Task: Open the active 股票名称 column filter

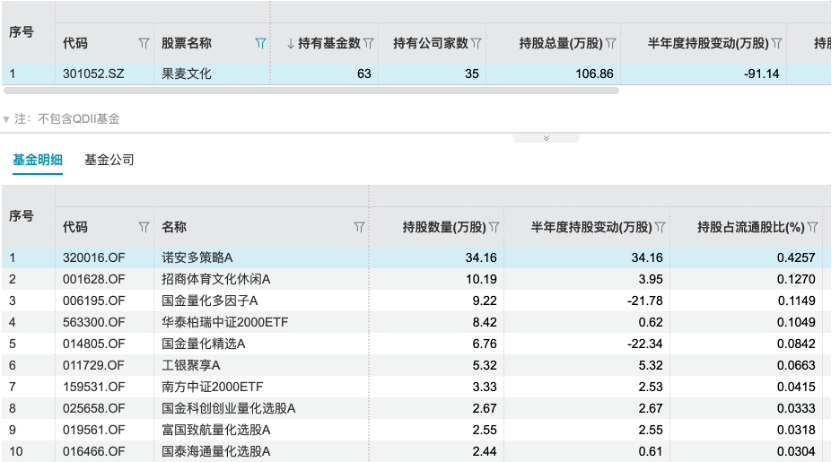Action: 260,43
